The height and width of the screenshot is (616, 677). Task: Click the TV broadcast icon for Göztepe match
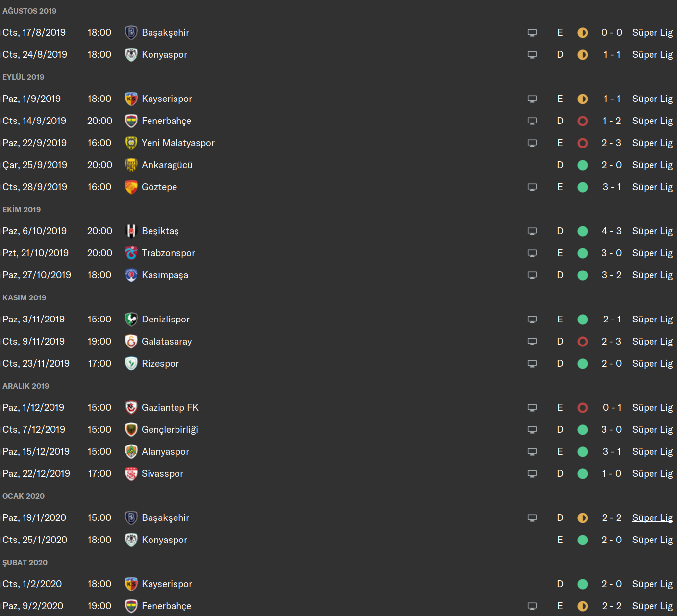pos(532,187)
